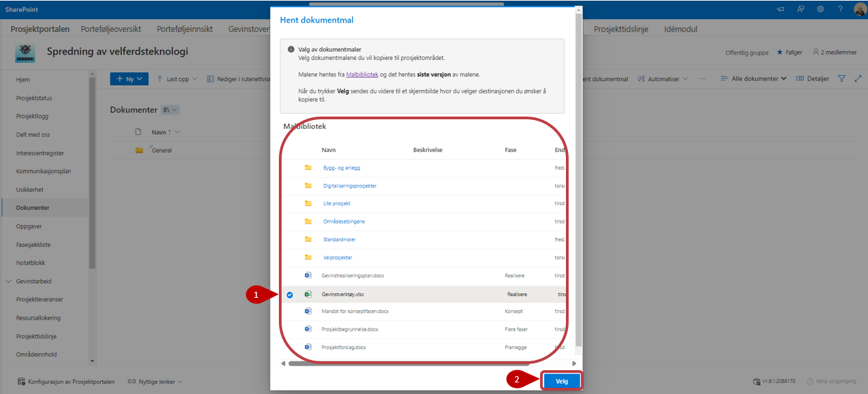Viewport: 868px width, 394px height.
Task: Click the expand fullscreen arrow icon
Action: click(x=858, y=79)
